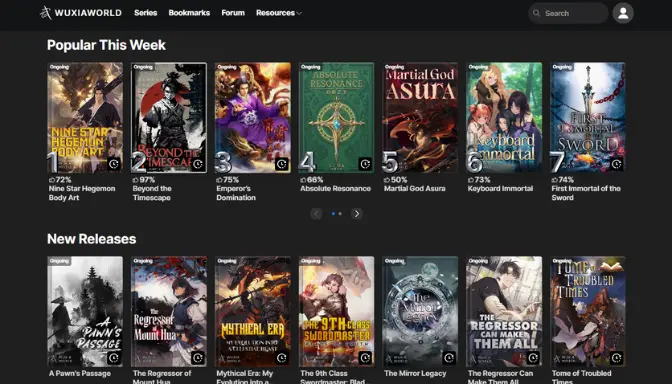The height and width of the screenshot is (384, 672).
Task: Click the thumbs-up 50% rating icon
Action: (387, 180)
